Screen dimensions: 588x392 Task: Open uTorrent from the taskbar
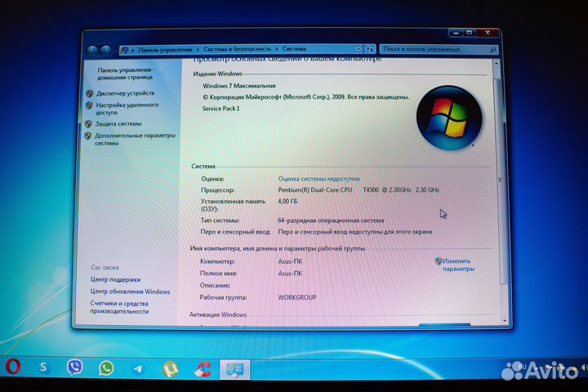click(170, 369)
